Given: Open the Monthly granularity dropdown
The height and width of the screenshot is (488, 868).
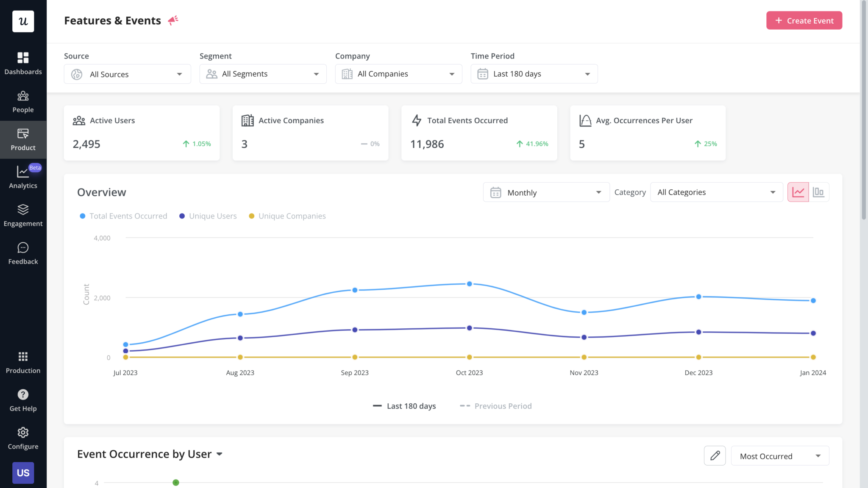Looking at the screenshot, I should [546, 192].
